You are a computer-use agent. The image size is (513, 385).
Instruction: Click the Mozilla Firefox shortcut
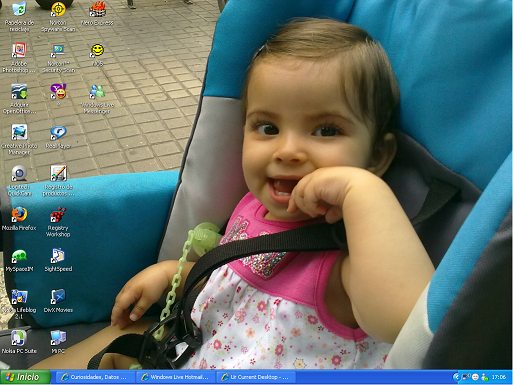pyautogui.click(x=19, y=219)
